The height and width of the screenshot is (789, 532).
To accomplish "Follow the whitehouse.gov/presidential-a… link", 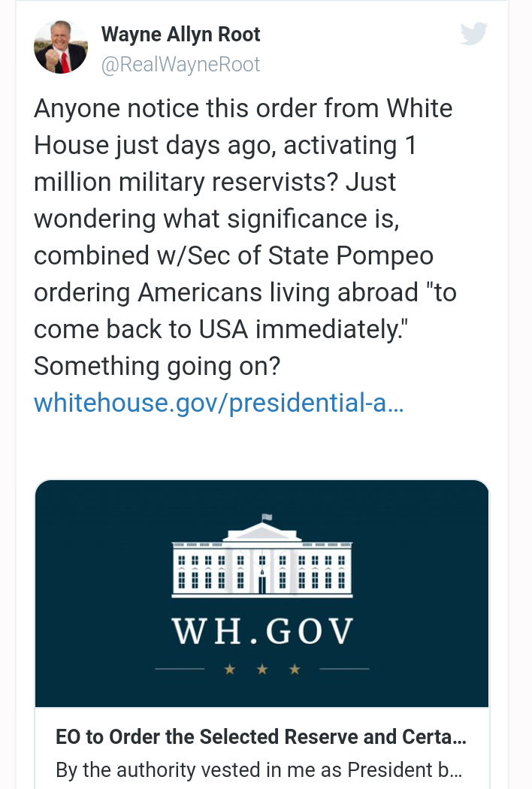I will [219, 403].
